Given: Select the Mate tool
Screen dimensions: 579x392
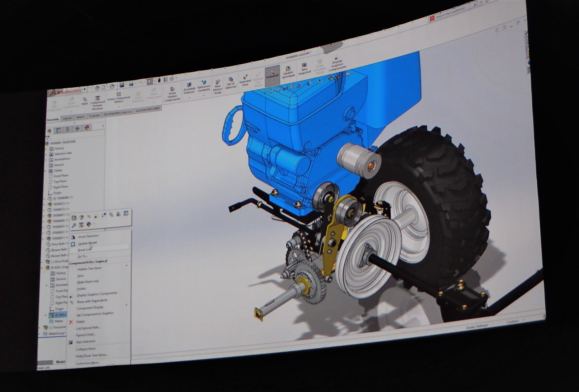Looking at the screenshot, I should (x=85, y=101).
